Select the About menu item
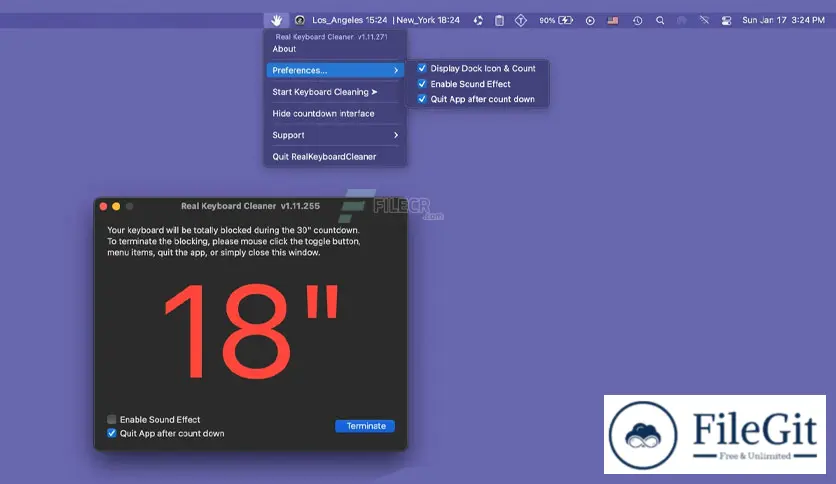The height and width of the screenshot is (484, 836). coord(284,49)
